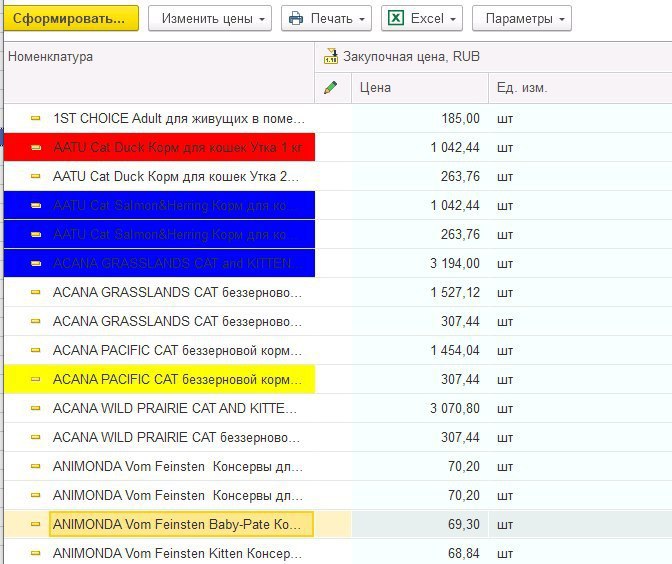
Task: Click item icon beside 1ST CHOICE Adult
Action: tap(36, 118)
